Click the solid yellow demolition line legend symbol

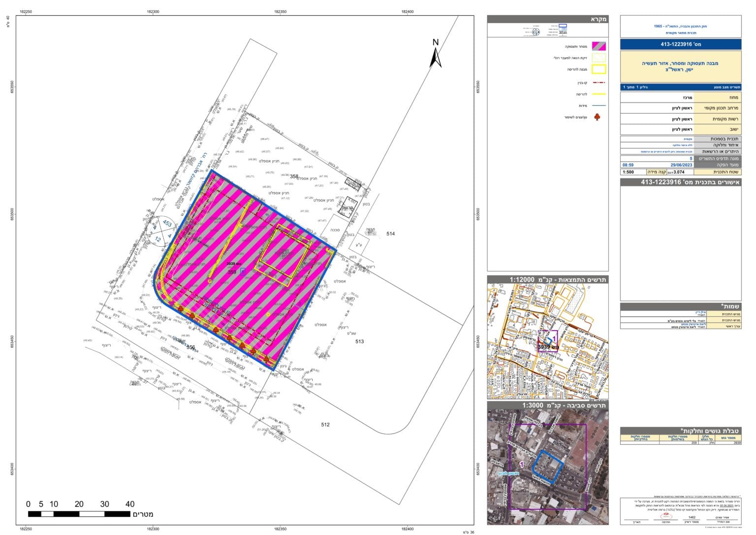(x=599, y=94)
